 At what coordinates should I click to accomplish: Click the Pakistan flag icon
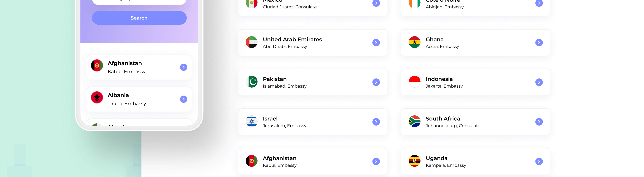(x=252, y=82)
